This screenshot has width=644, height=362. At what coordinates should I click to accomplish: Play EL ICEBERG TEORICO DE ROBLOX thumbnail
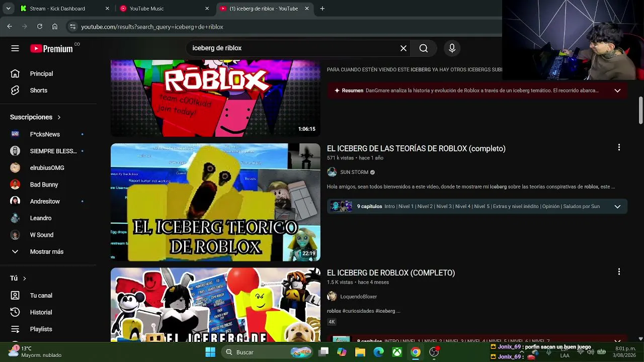[215, 202]
